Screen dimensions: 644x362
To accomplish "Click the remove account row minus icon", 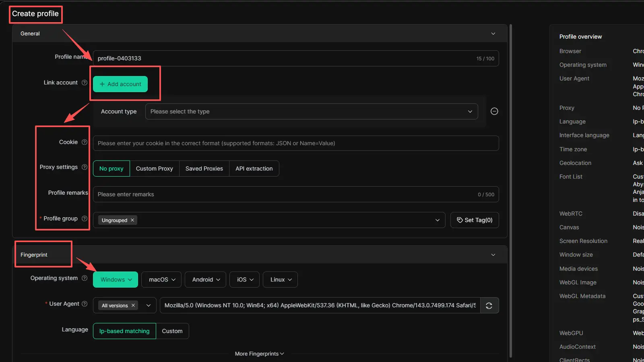I will tap(494, 111).
